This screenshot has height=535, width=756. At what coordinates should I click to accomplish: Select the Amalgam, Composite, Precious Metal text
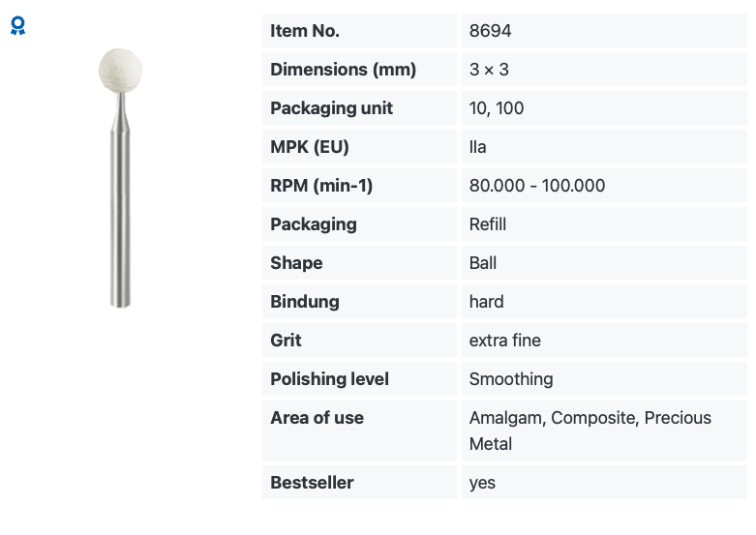590,431
